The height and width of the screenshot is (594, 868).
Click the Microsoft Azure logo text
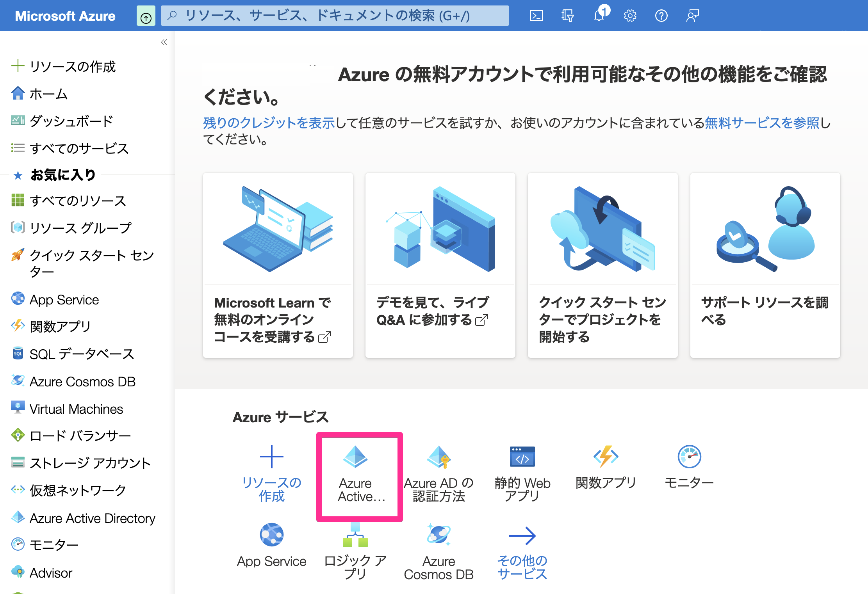[x=65, y=16]
